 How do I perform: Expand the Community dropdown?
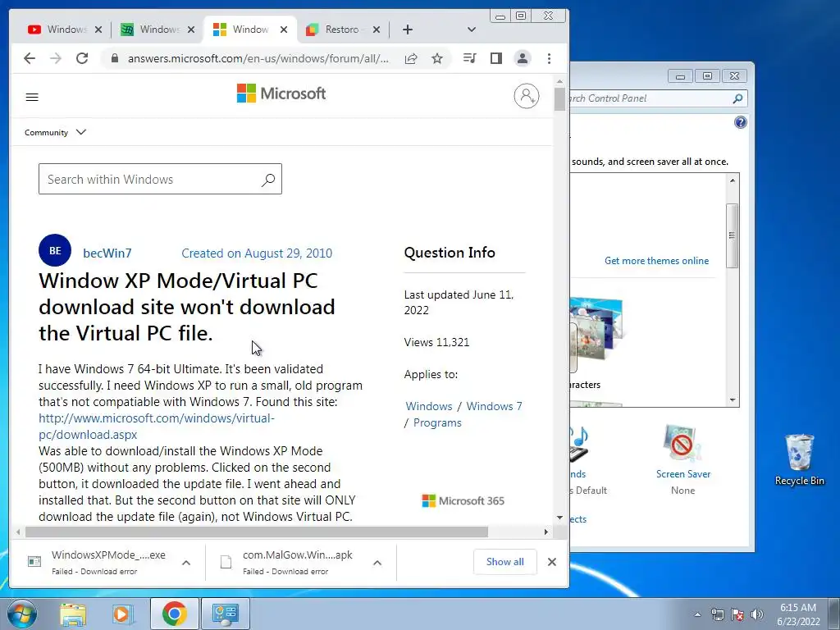pyautogui.click(x=55, y=132)
